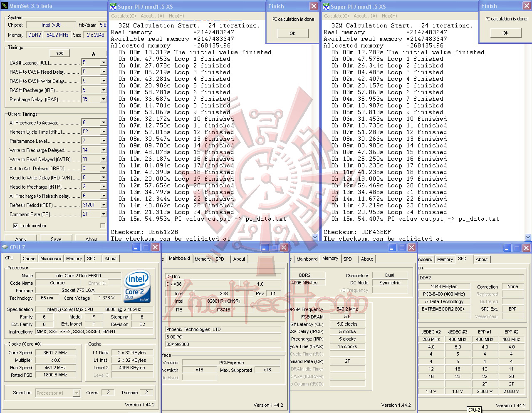
Task: Open Act. to Act. Delayed (tRRD) dropdown
Action: (103, 168)
